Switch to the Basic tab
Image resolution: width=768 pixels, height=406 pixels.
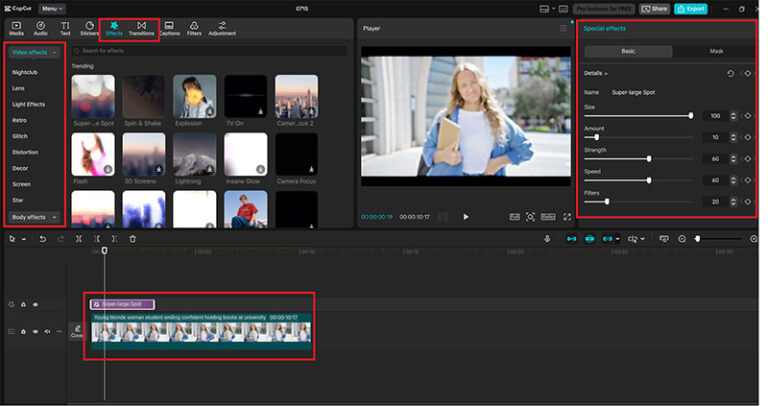click(x=628, y=51)
